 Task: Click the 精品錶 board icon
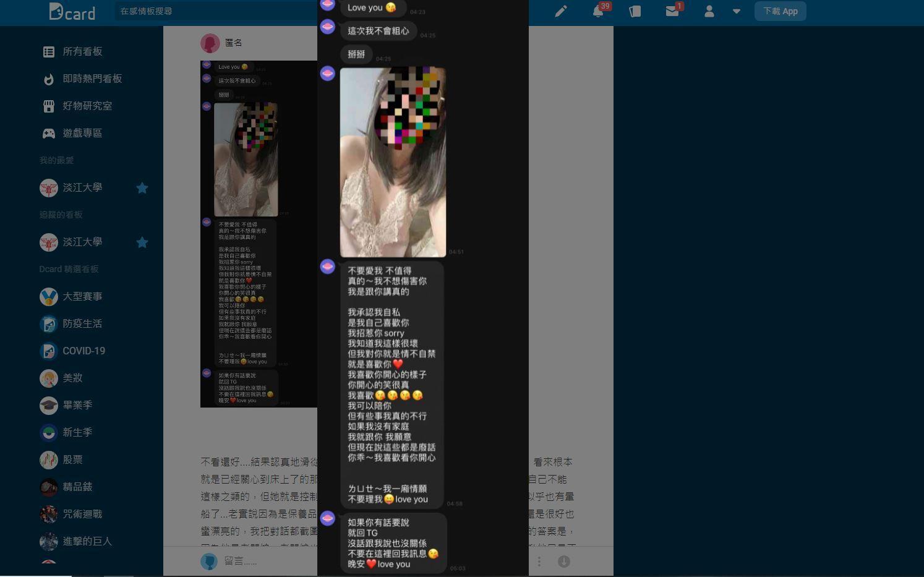[x=49, y=487]
